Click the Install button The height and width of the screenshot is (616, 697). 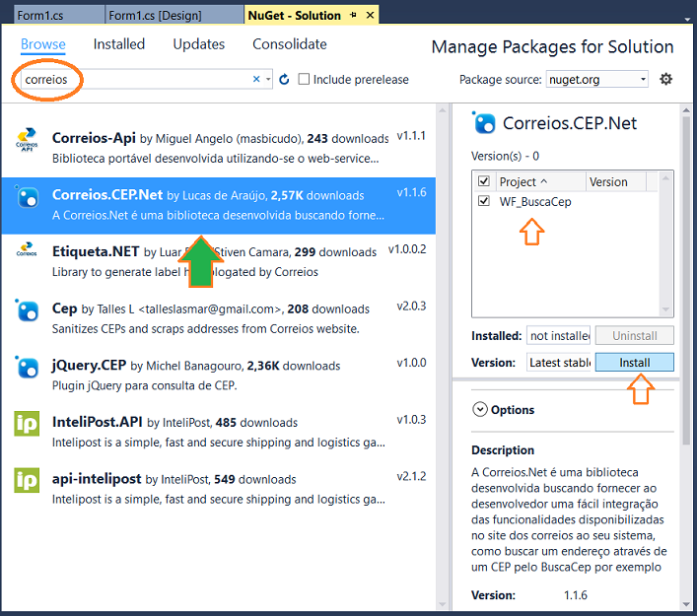pyautogui.click(x=634, y=363)
